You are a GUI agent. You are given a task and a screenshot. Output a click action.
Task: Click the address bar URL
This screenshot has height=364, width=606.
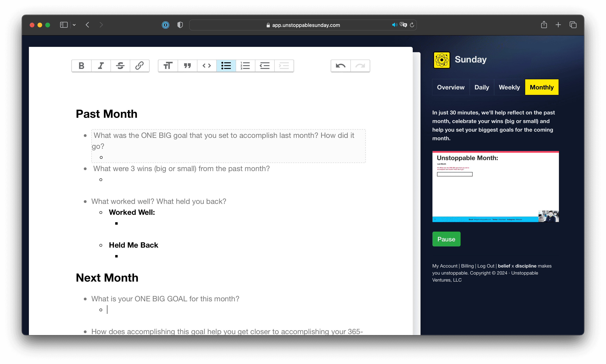[x=303, y=25]
